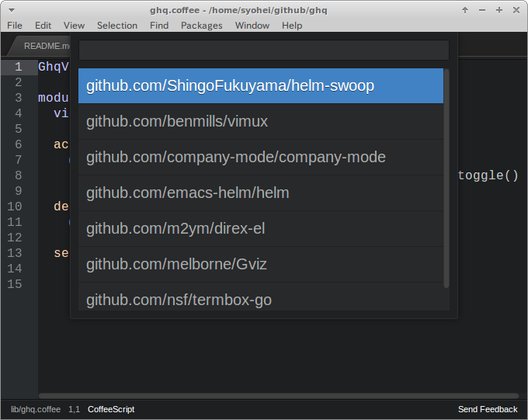The height and width of the screenshot is (420, 528).
Task: Close the Atom window
Action: 516,10
